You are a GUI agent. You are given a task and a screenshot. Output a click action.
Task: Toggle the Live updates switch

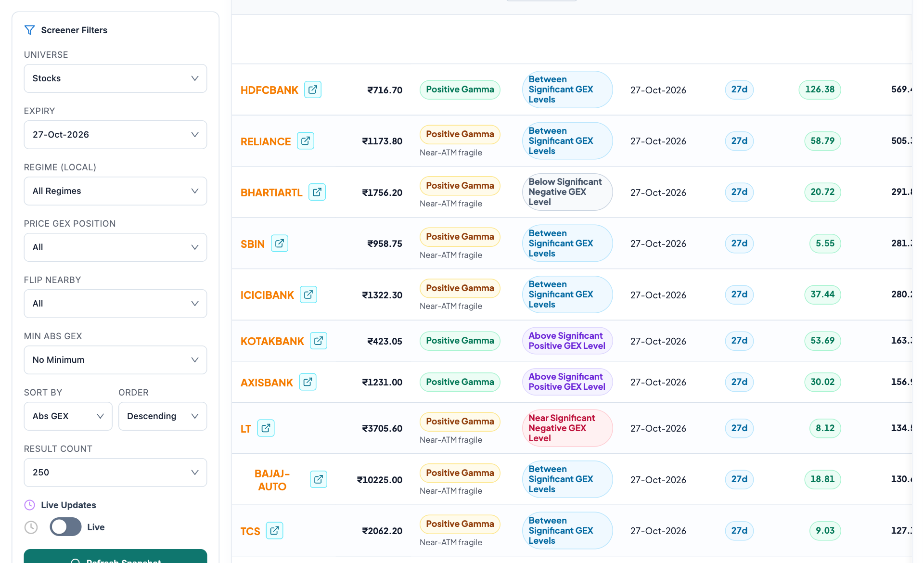point(66,527)
